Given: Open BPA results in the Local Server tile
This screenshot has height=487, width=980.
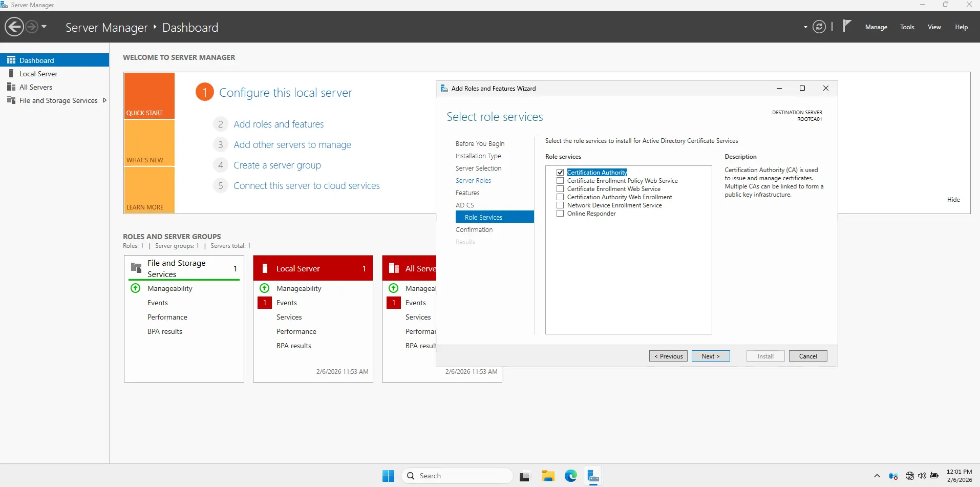Looking at the screenshot, I should [x=294, y=346].
